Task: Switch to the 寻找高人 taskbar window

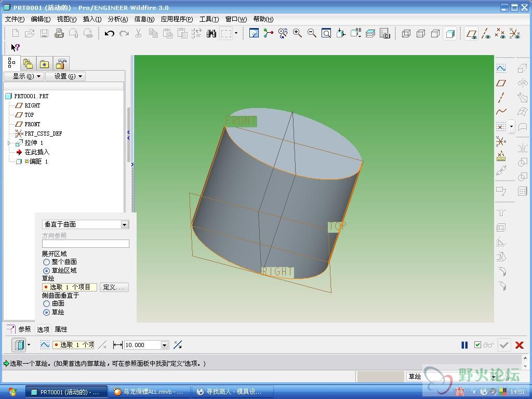Action: click(x=232, y=392)
